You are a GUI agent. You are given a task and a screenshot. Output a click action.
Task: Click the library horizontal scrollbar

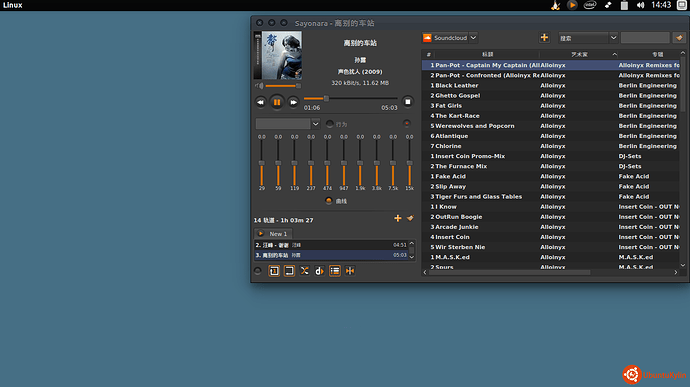pyautogui.click(x=510, y=273)
